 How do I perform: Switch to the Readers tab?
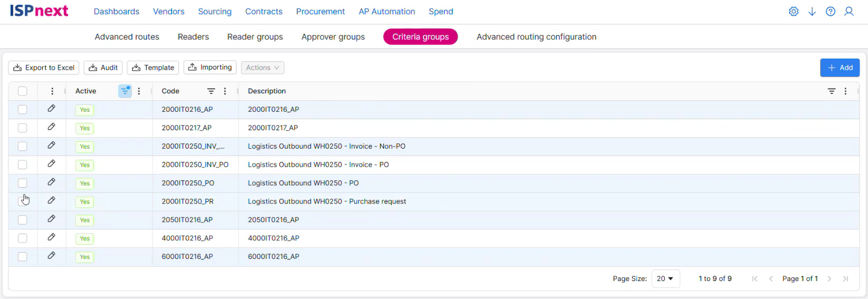coord(193,37)
